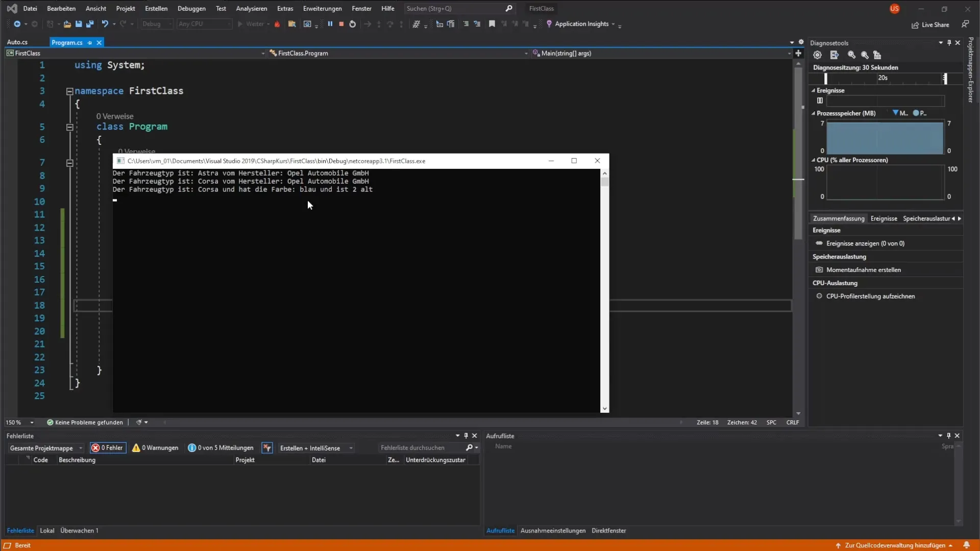Click the feedback icon beside Live Share
This screenshot has height=551, width=980.
[965, 24]
